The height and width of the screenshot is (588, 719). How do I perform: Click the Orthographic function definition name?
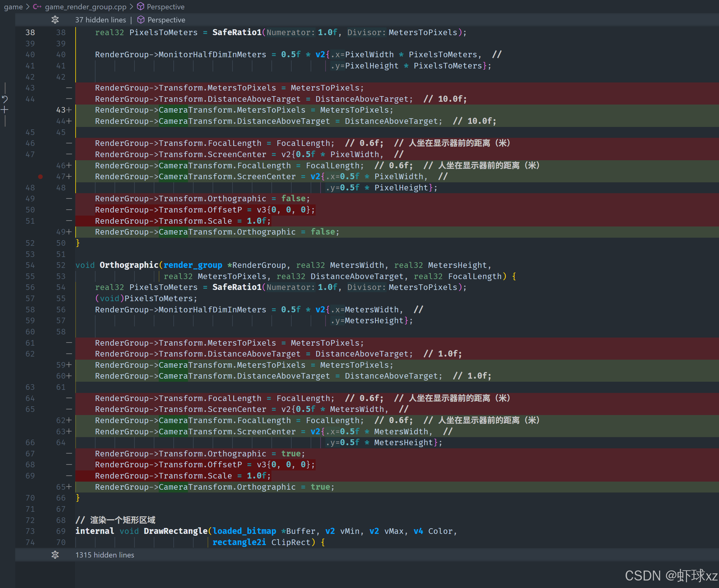coord(129,265)
